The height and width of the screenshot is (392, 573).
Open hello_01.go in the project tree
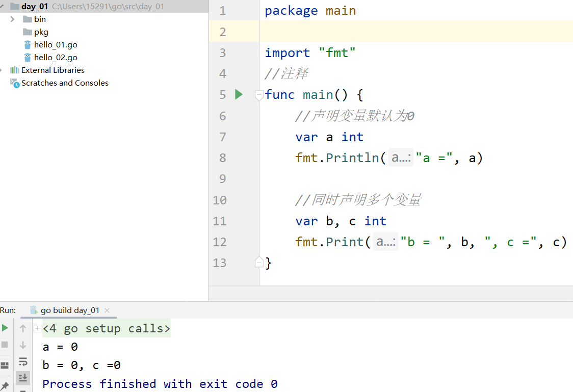coord(56,45)
